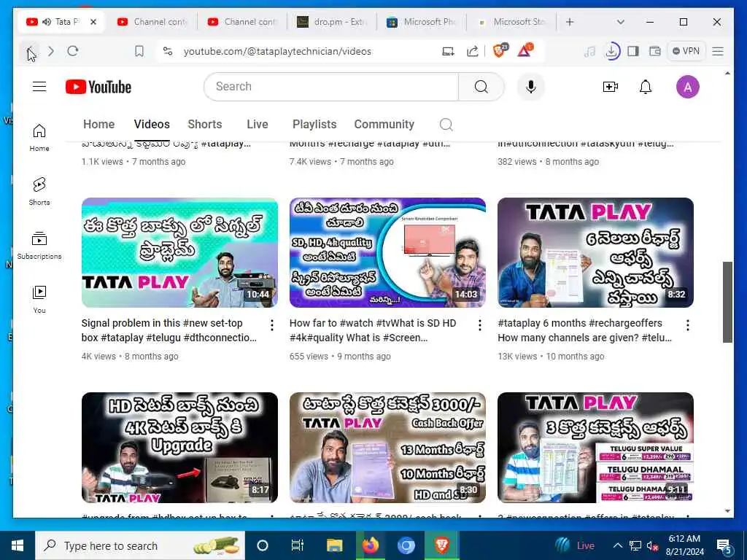The image size is (747, 560).
Task: Open the Create video icon
Action: click(611, 87)
